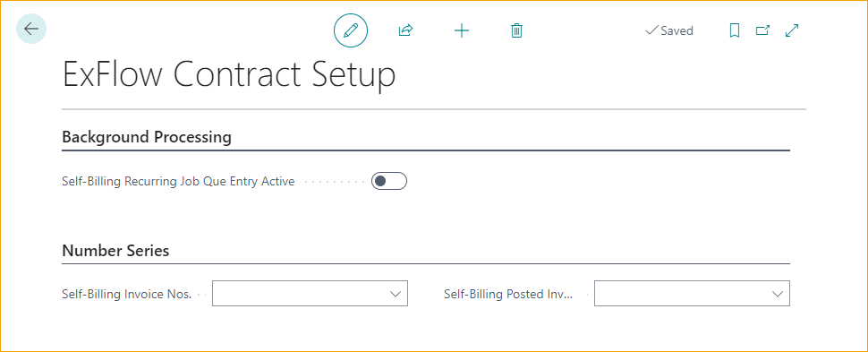Click into Self-Billing Posted Inv... field
Image resolution: width=868 pixels, height=352 pixels.
(692, 293)
